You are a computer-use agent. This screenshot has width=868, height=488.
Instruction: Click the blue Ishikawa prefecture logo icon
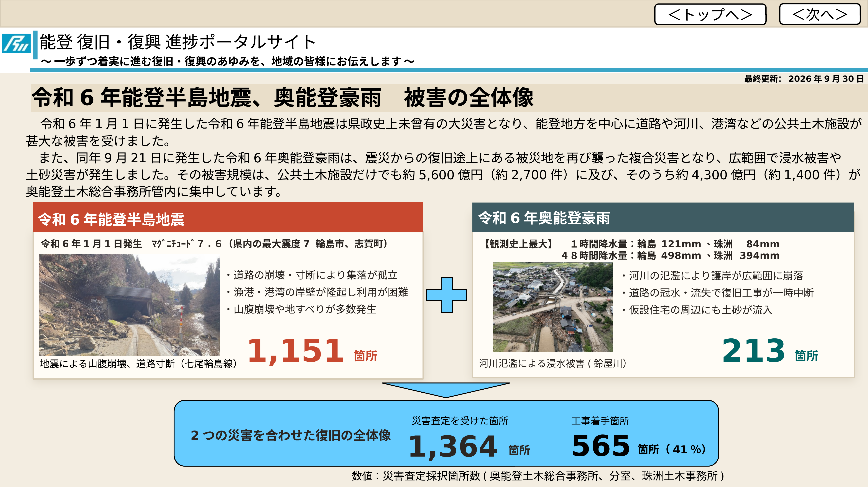[x=16, y=43]
